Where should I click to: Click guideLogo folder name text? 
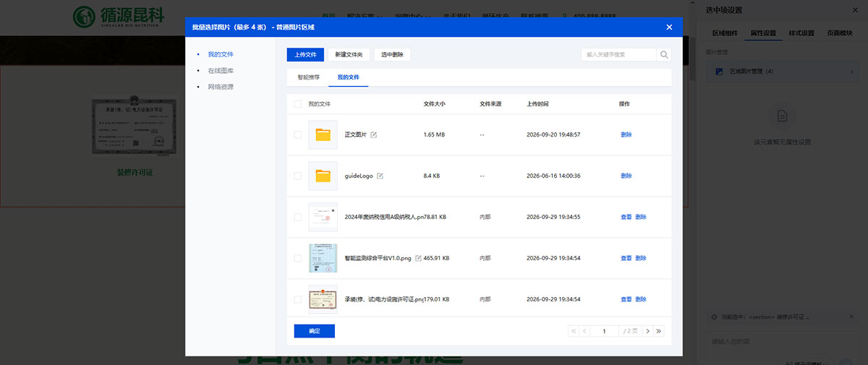pyautogui.click(x=359, y=176)
